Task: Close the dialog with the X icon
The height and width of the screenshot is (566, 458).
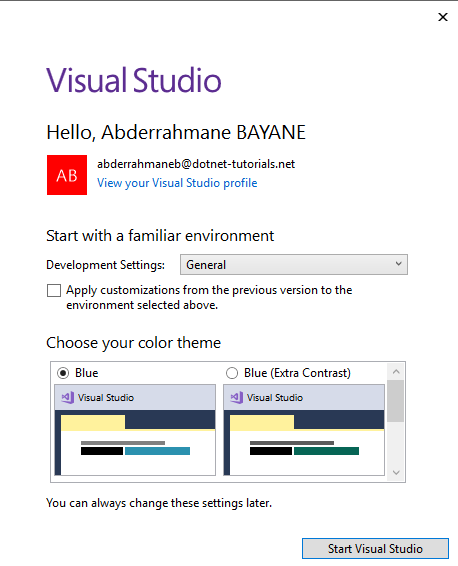Action: tap(443, 17)
